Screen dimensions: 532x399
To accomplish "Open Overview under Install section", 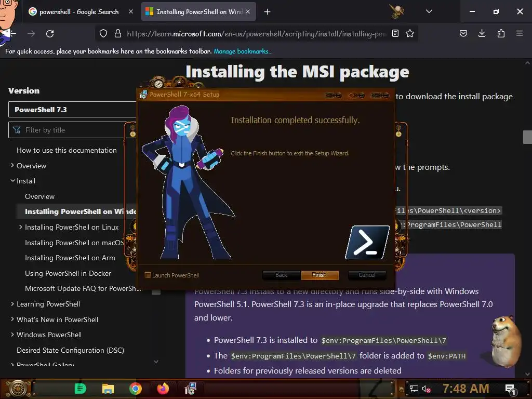I will (x=39, y=196).
